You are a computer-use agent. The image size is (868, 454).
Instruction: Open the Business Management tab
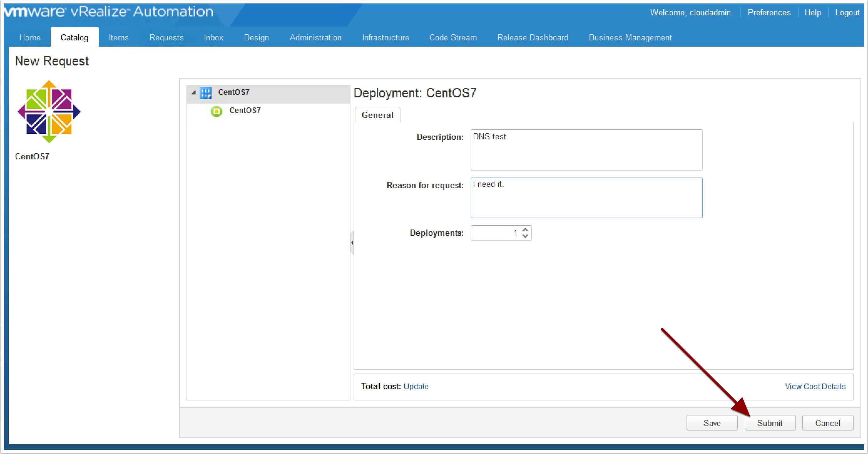click(630, 37)
